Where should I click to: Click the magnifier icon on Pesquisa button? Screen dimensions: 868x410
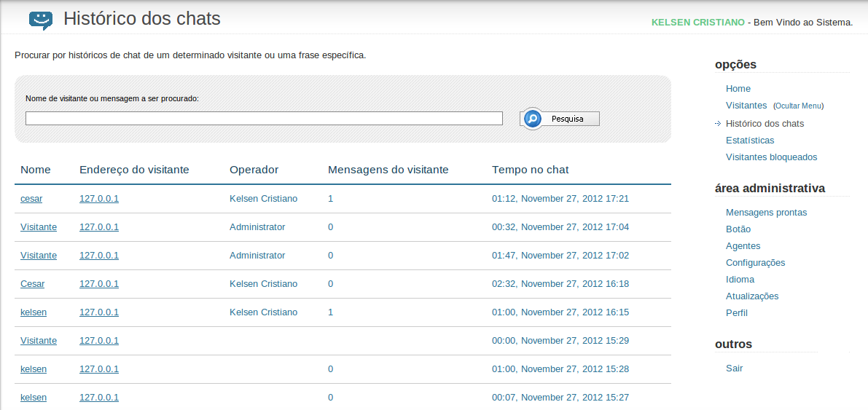pyautogui.click(x=533, y=119)
